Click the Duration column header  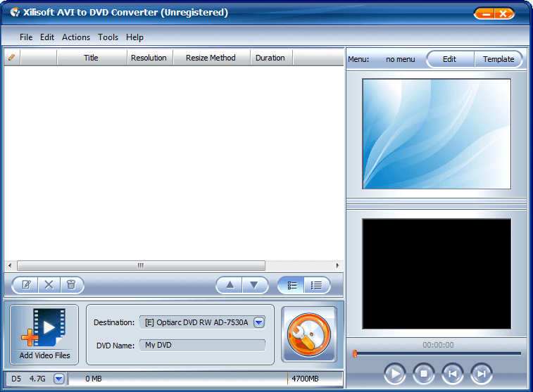pos(270,58)
